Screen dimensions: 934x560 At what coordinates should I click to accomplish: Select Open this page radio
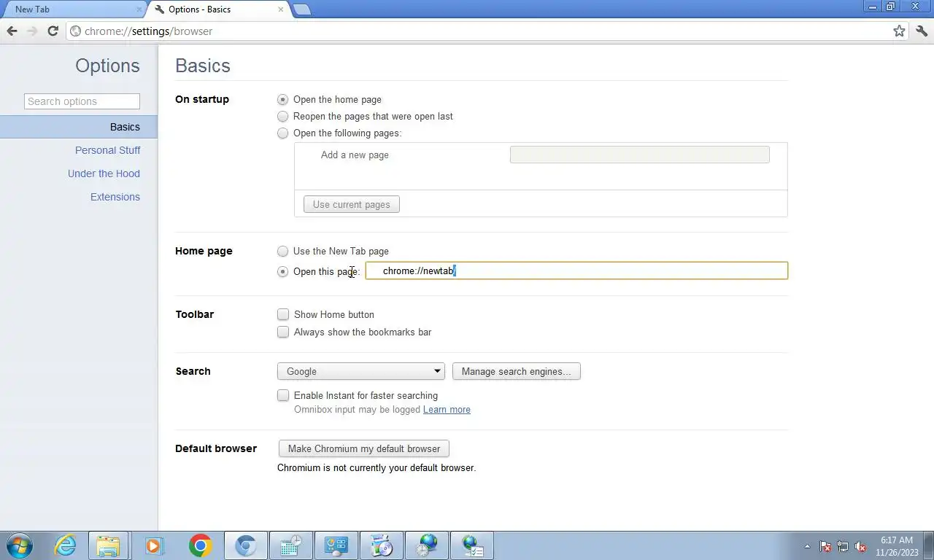pos(283,272)
